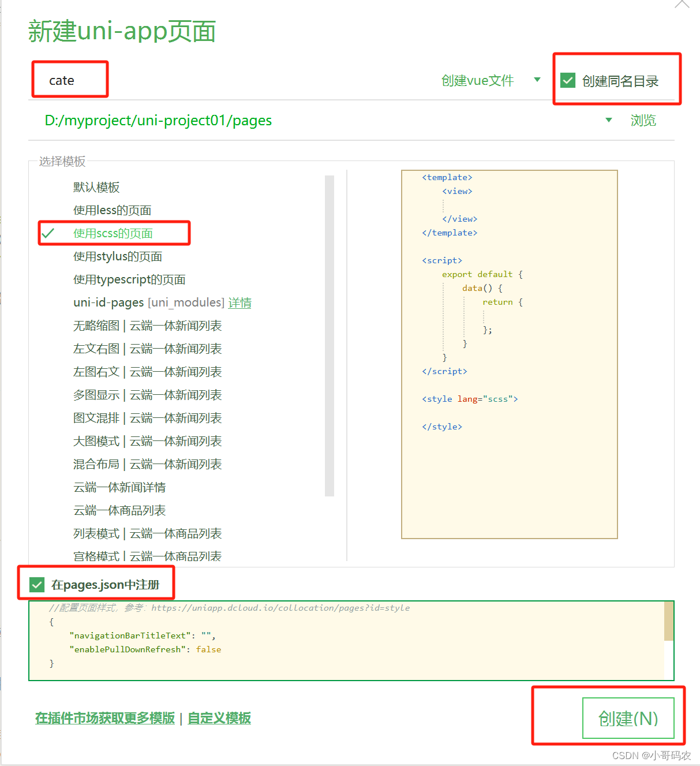Choose the 使用less的页面 template
Image resolution: width=700 pixels, height=766 pixels.
(112, 210)
